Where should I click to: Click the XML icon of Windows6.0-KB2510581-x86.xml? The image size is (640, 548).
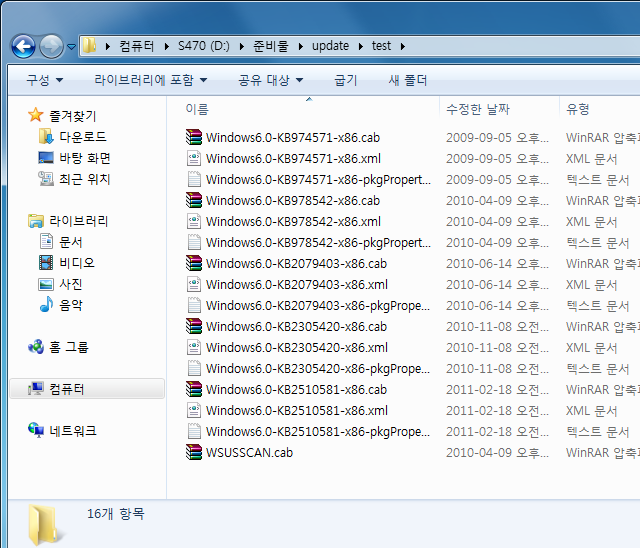click(194, 410)
